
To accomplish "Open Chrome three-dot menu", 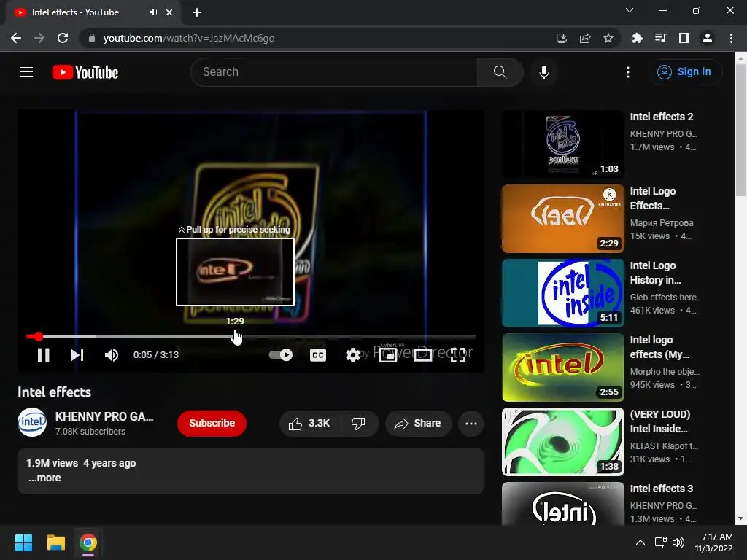I will point(731,38).
